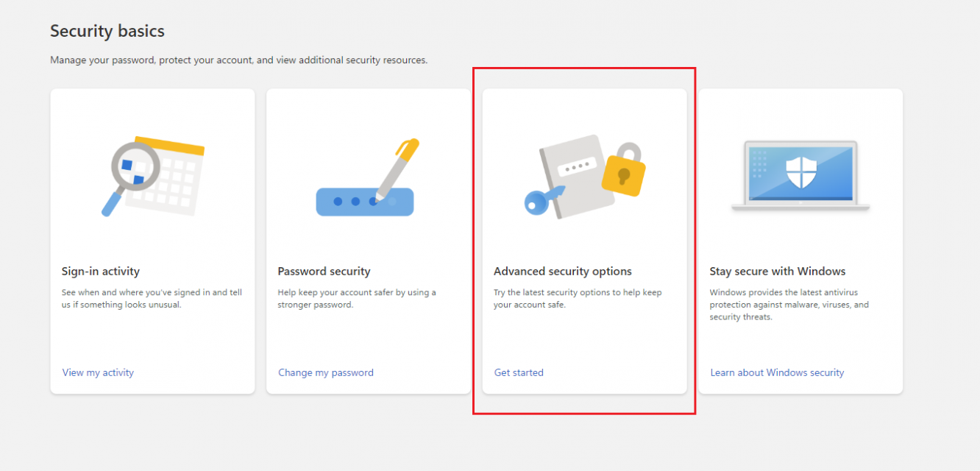The width and height of the screenshot is (980, 471).
Task: Click the yellow-capped pen icon
Action: [396, 169]
